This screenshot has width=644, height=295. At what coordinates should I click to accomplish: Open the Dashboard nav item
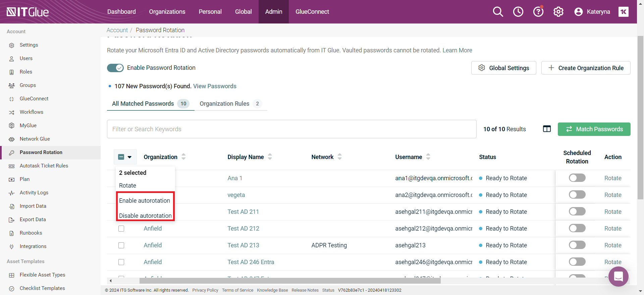point(121,12)
